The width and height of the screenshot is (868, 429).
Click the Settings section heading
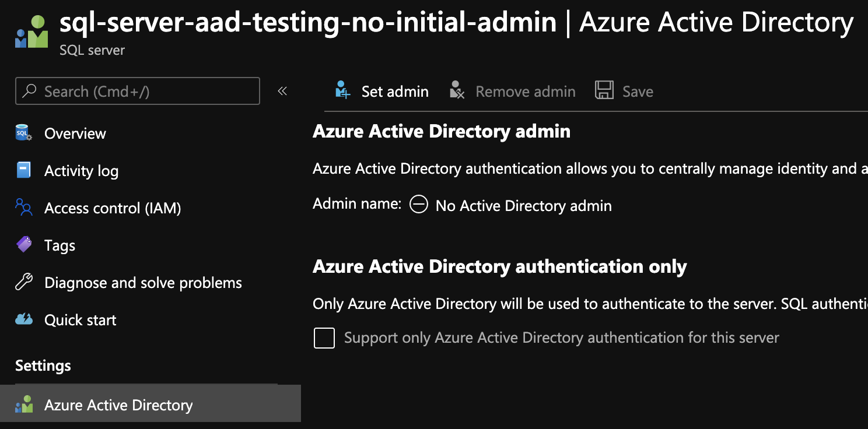coord(43,365)
